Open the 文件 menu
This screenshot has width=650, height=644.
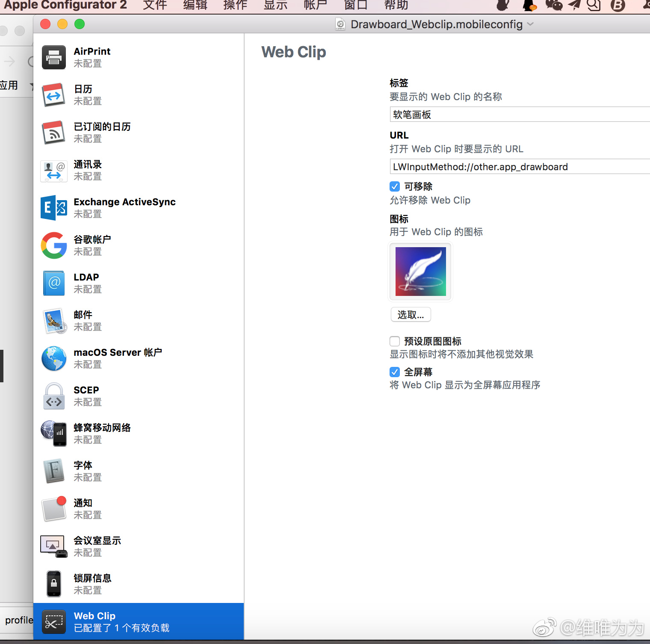coord(155,5)
